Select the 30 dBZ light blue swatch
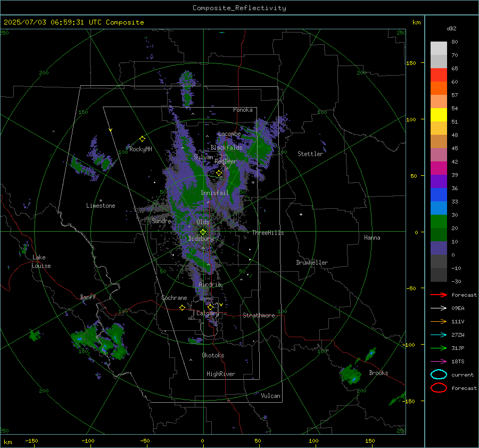 click(439, 208)
